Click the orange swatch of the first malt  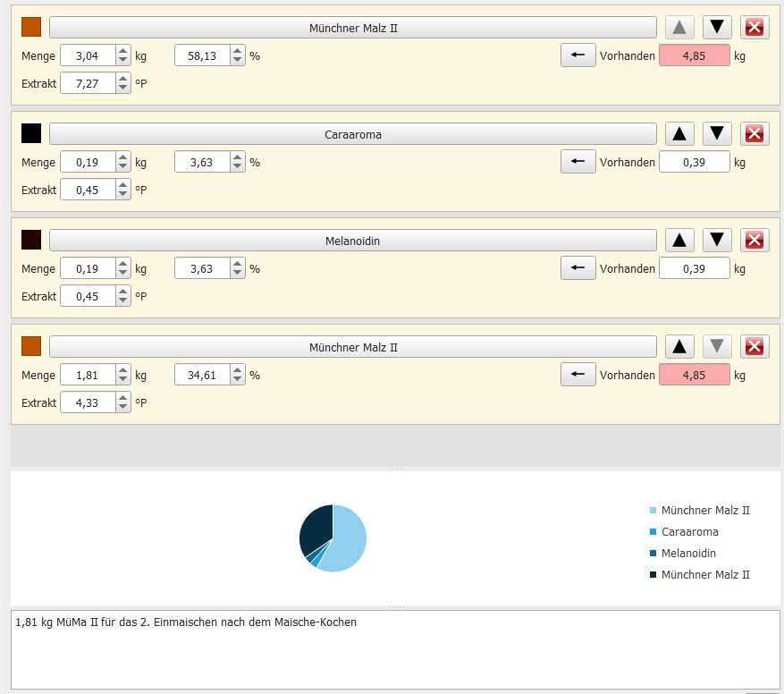pos(31,27)
